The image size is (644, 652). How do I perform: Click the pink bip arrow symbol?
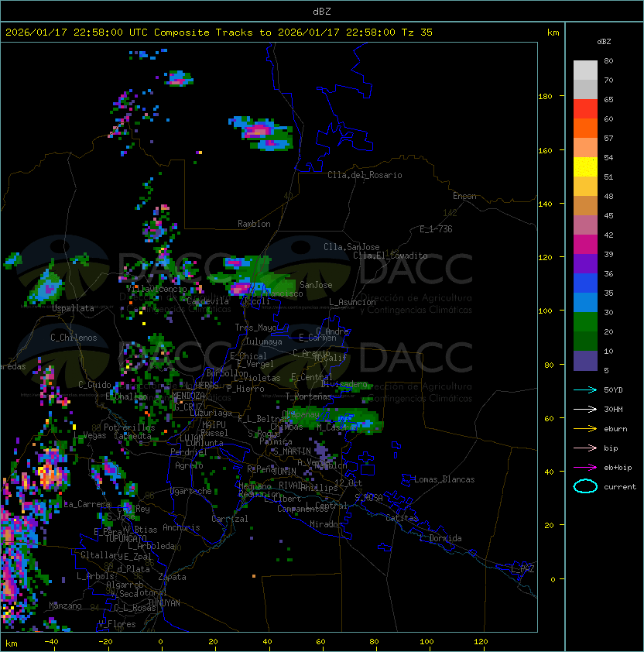[585, 448]
